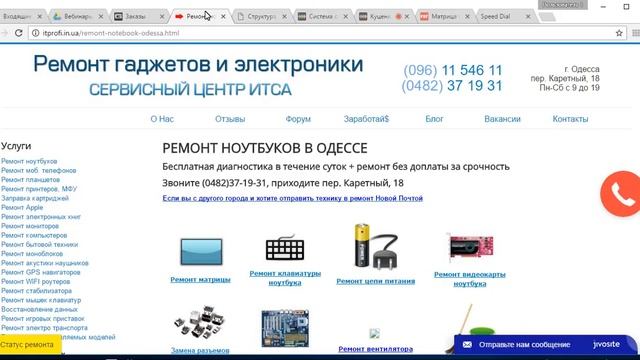Viewport: 640px width, 360px height.
Task: Open Ремонт моб. телефонов sidebar link
Action: click(38, 171)
